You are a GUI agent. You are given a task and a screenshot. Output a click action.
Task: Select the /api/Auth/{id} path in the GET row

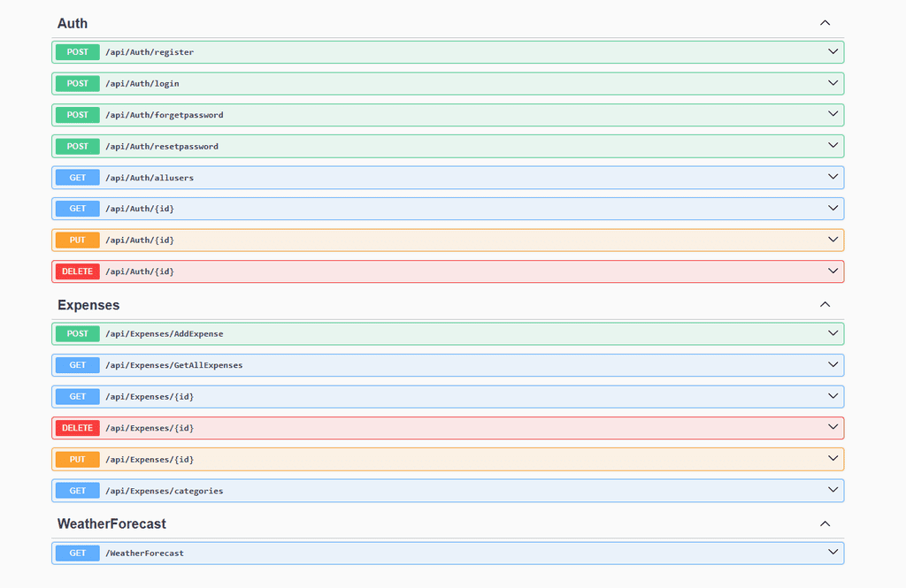coord(140,209)
